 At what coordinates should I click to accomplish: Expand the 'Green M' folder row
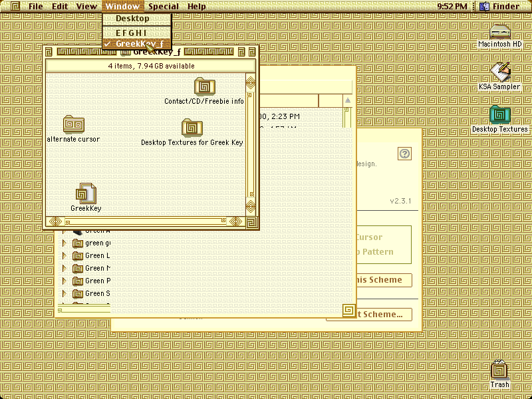[64, 269]
